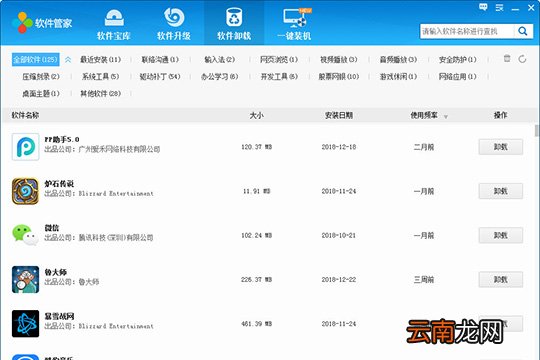Click the 使用频率 column header label

(424, 115)
